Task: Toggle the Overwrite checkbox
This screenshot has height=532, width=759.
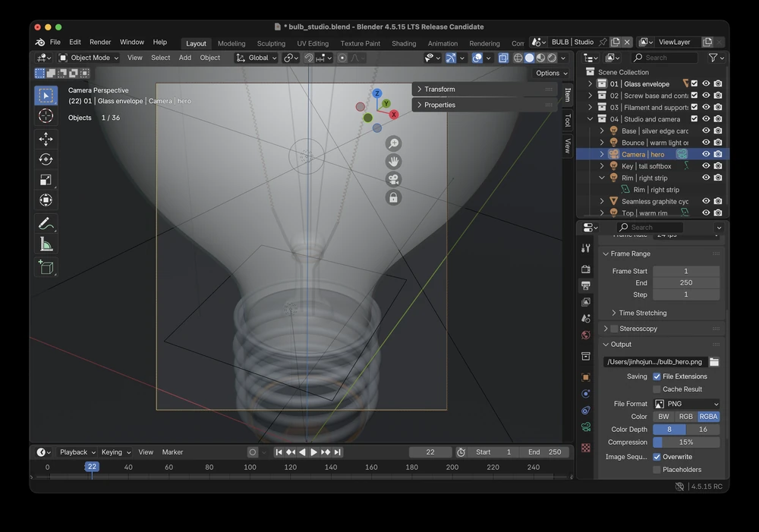Action: pyautogui.click(x=657, y=457)
